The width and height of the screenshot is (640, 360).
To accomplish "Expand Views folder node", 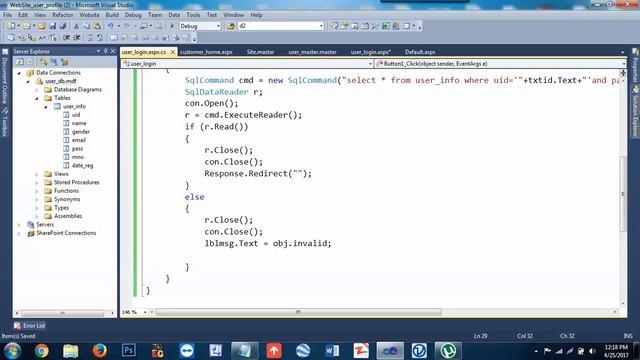I will coord(37,174).
